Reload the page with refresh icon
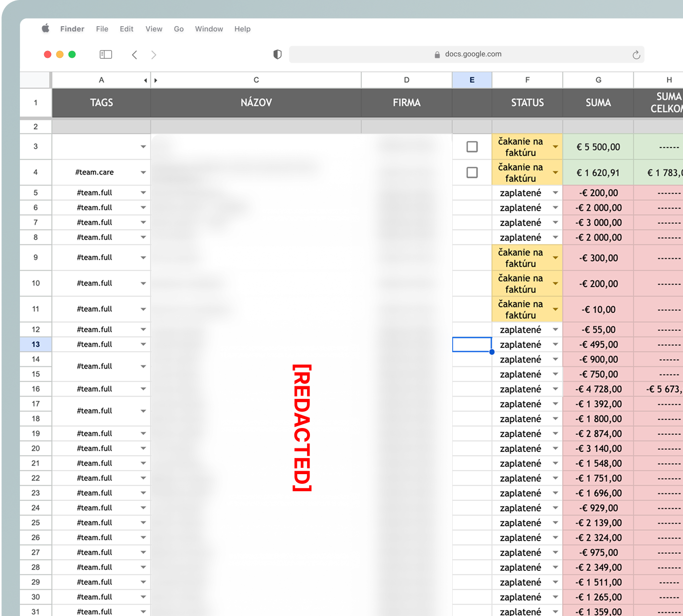This screenshot has width=683, height=616. [x=636, y=55]
